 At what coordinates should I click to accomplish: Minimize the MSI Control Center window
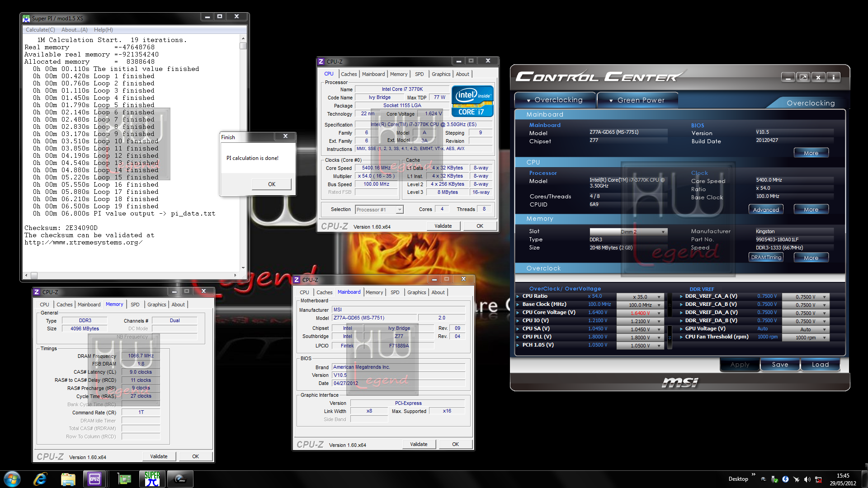(x=788, y=77)
